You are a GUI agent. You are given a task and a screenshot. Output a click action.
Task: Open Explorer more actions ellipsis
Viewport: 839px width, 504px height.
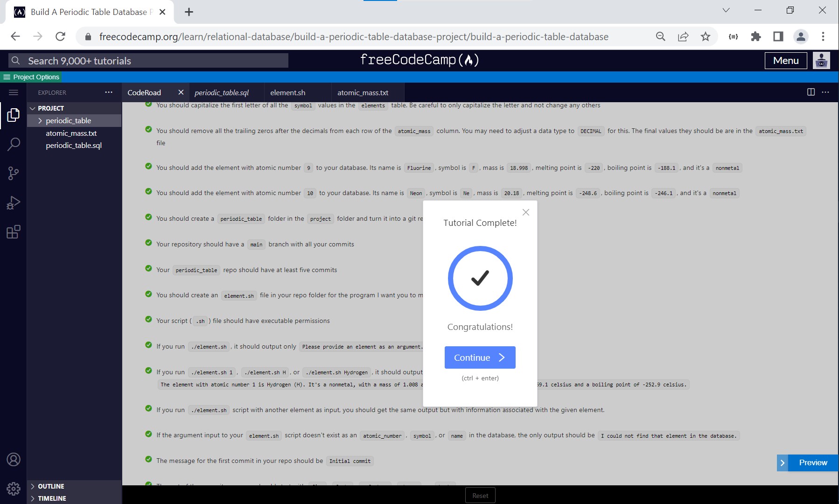(x=109, y=92)
